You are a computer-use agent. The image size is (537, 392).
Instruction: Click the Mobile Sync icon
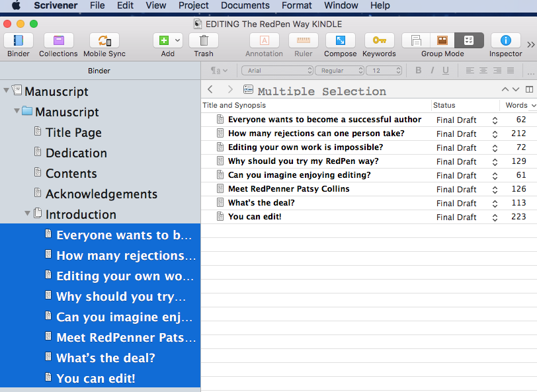(x=104, y=41)
